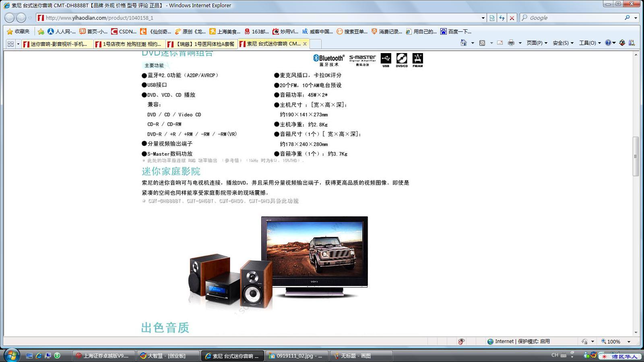Expand the print options dropdown
644x362 pixels.
(520, 43)
